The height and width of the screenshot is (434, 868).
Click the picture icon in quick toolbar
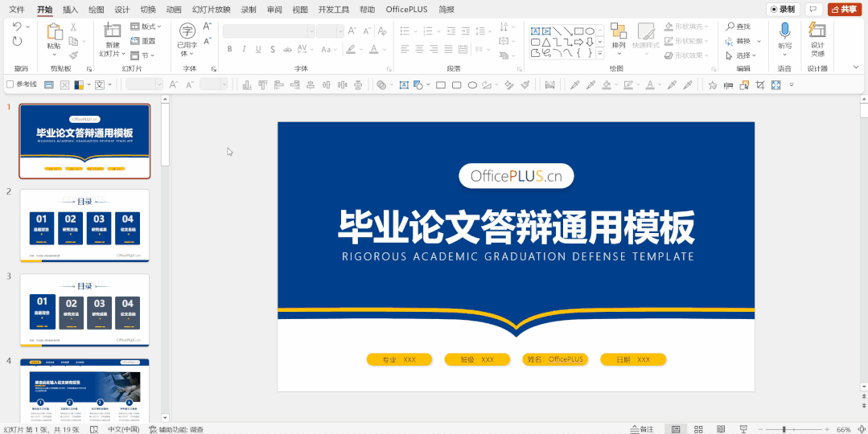(549, 85)
